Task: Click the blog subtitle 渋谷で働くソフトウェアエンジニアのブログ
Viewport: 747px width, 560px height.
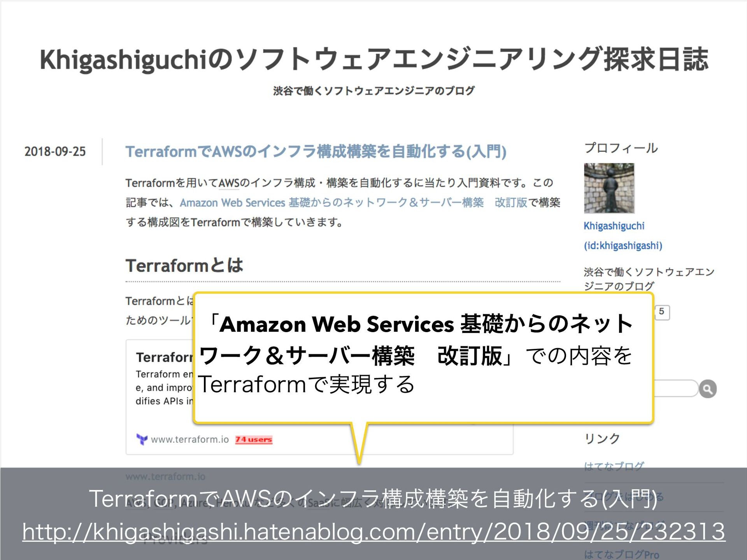Action: [374, 91]
